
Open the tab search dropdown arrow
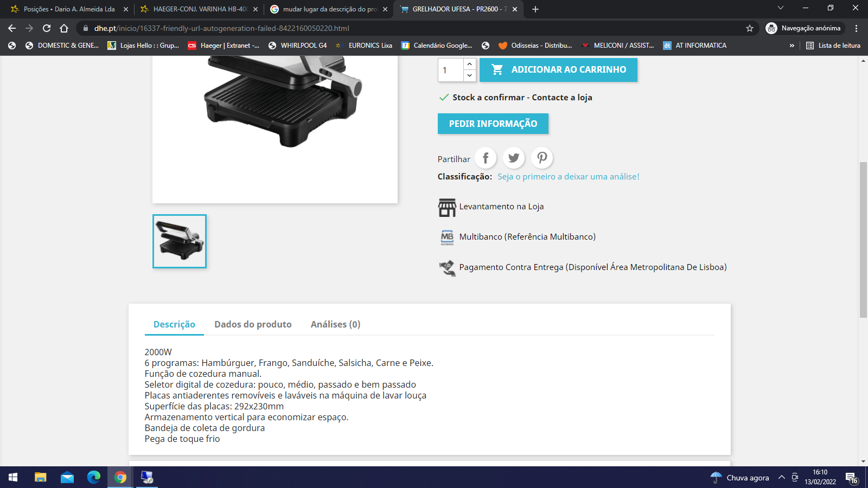point(781,8)
